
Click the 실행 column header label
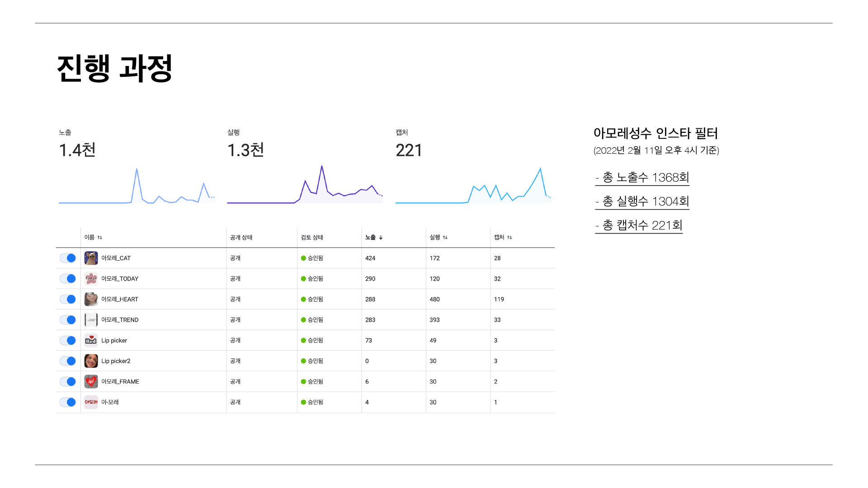[435, 237]
